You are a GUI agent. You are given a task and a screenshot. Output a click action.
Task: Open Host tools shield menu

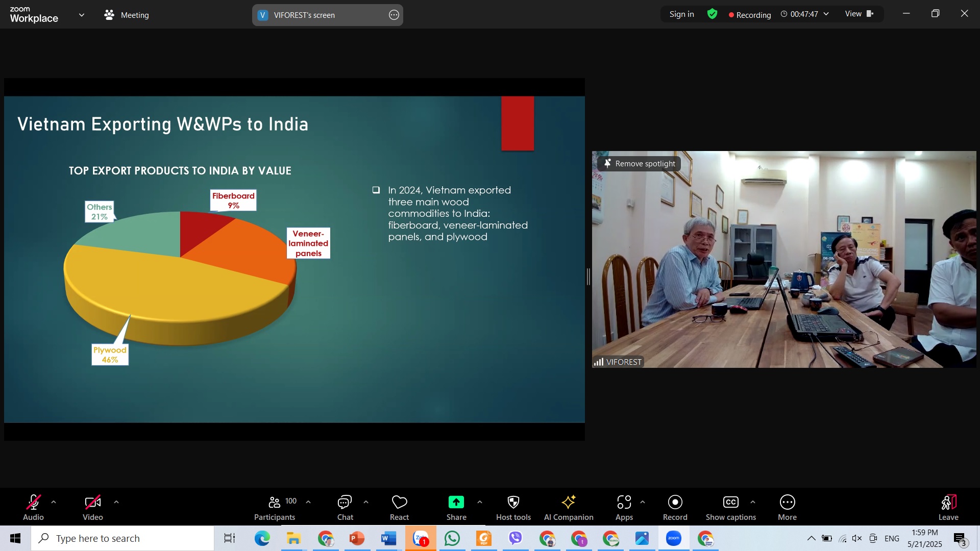pyautogui.click(x=513, y=508)
